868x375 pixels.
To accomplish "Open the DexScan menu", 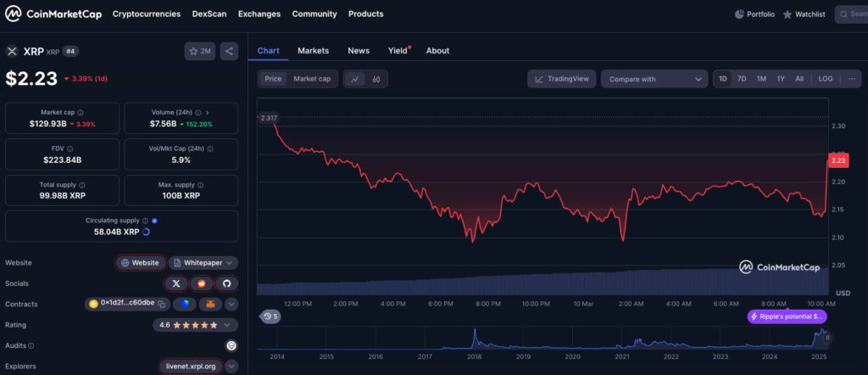I will click(x=209, y=14).
